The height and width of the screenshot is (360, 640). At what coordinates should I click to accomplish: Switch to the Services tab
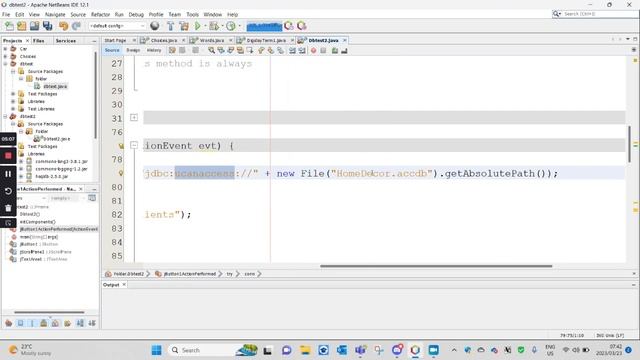(x=66, y=41)
